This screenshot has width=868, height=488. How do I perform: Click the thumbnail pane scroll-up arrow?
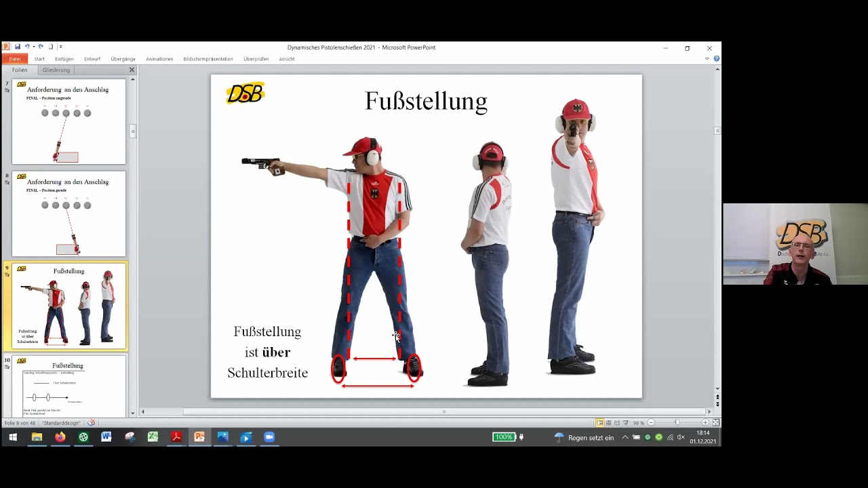point(133,80)
